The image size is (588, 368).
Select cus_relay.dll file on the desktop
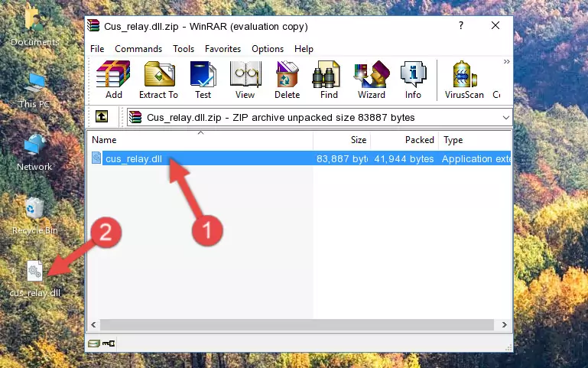click(x=35, y=279)
